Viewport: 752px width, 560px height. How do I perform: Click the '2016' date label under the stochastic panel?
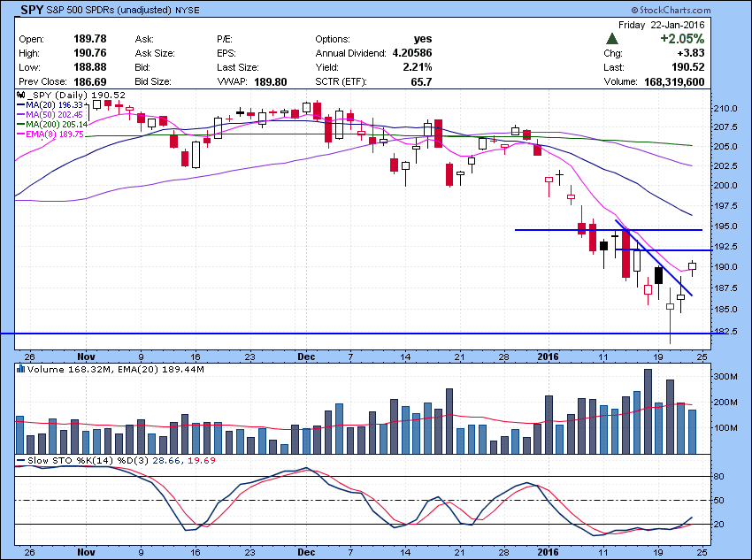click(548, 552)
